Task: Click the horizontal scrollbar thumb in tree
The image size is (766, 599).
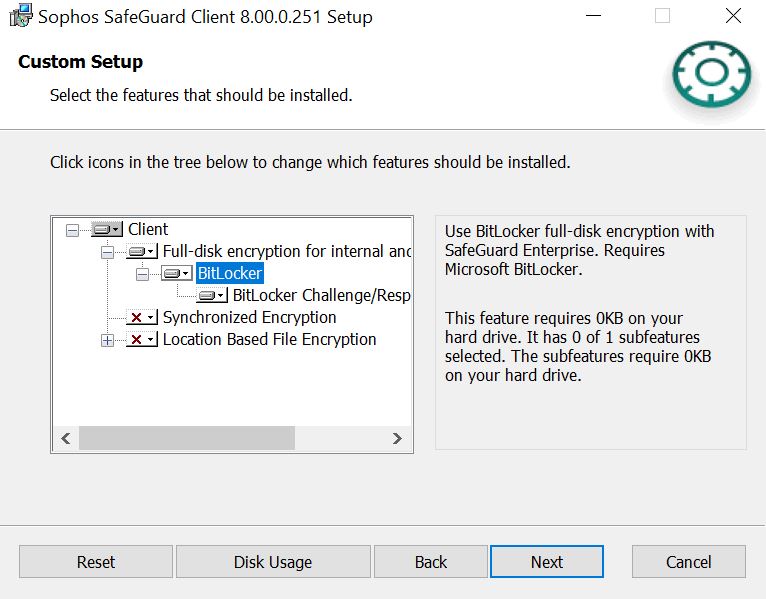Action: click(x=187, y=438)
